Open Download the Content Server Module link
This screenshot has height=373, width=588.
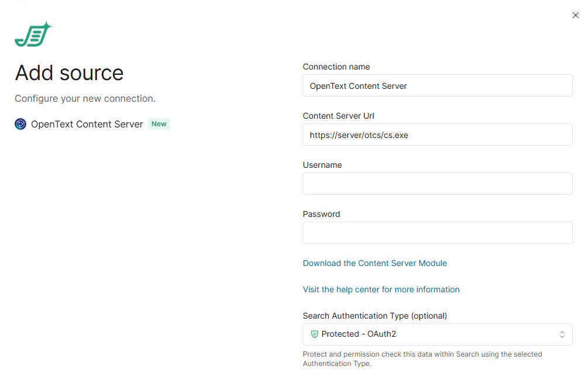pos(374,263)
